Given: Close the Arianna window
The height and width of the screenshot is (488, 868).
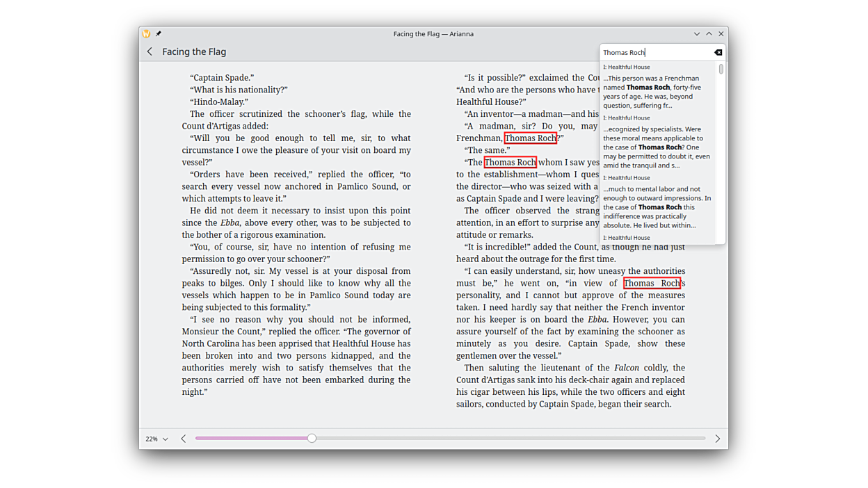Looking at the screenshot, I should tap(721, 33).
